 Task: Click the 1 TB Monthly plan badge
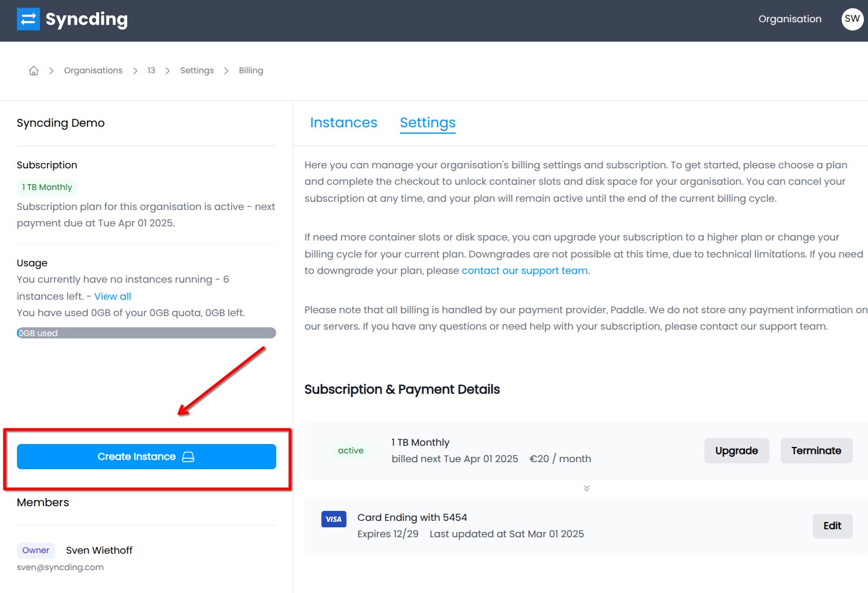tap(47, 187)
